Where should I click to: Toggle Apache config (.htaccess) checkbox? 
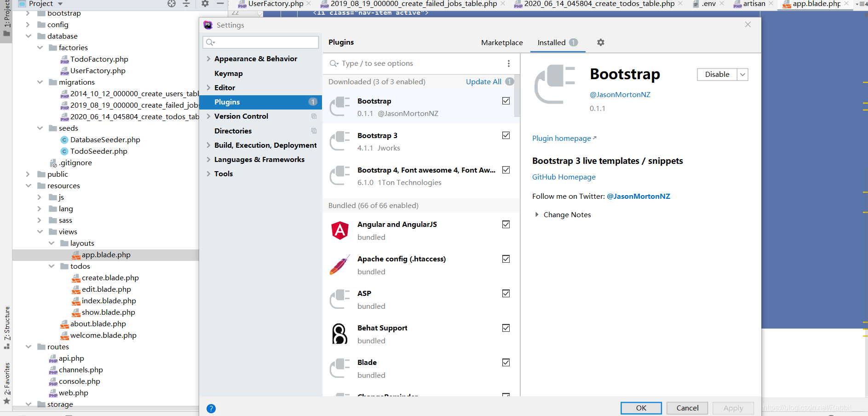[506, 259]
